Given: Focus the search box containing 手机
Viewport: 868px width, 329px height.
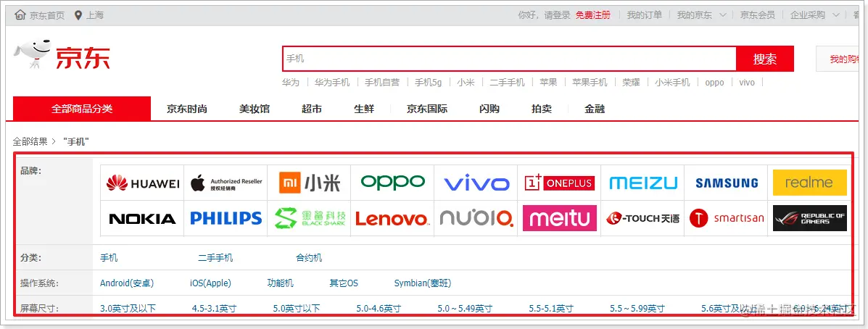Looking at the screenshot, I should pyautogui.click(x=509, y=59).
